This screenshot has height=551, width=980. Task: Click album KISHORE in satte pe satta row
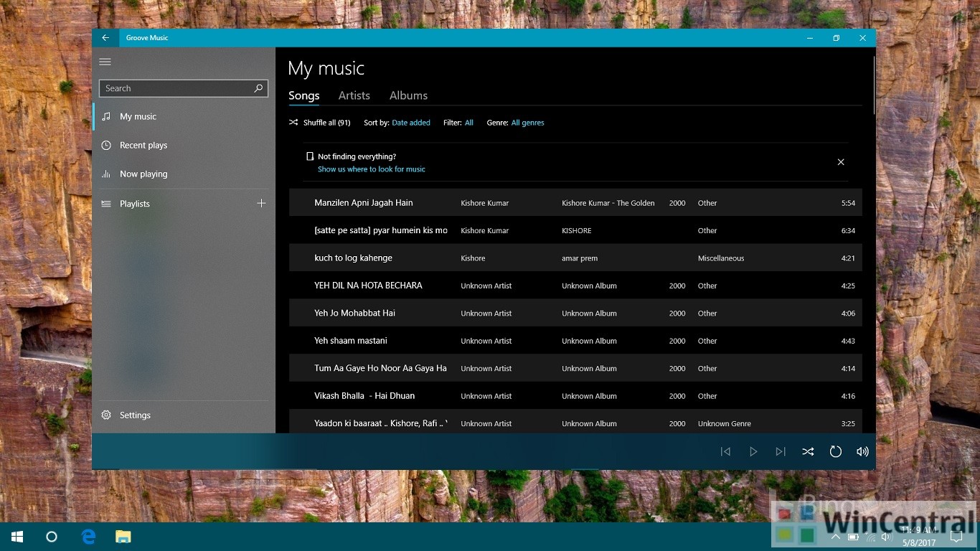click(x=577, y=231)
